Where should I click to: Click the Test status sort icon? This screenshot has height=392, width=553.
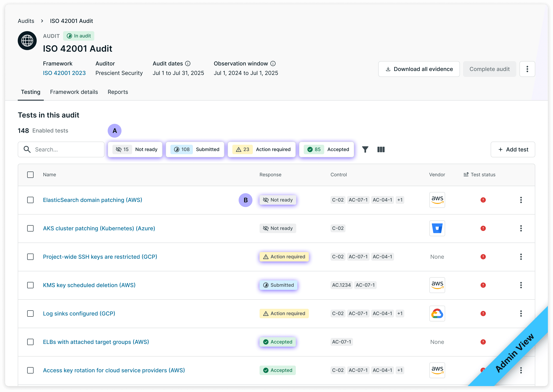tap(466, 175)
